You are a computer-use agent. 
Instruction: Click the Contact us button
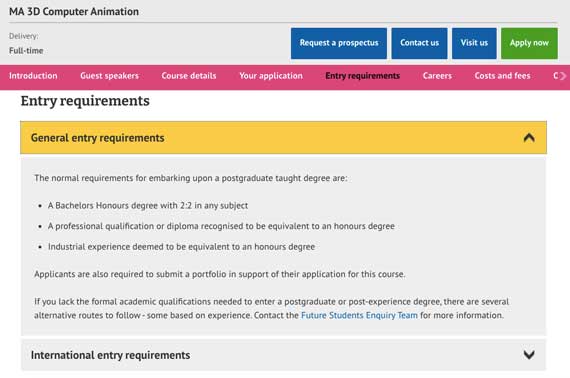tap(420, 43)
